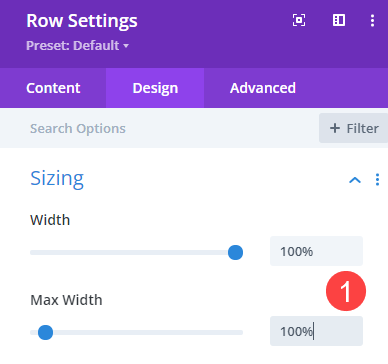Image resolution: width=388 pixels, height=364 pixels.
Task: Open the Preset: Default dropdown
Action: [77, 45]
